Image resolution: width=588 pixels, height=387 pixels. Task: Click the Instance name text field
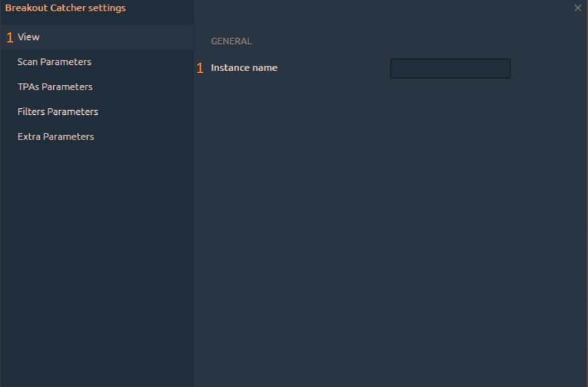pos(450,68)
